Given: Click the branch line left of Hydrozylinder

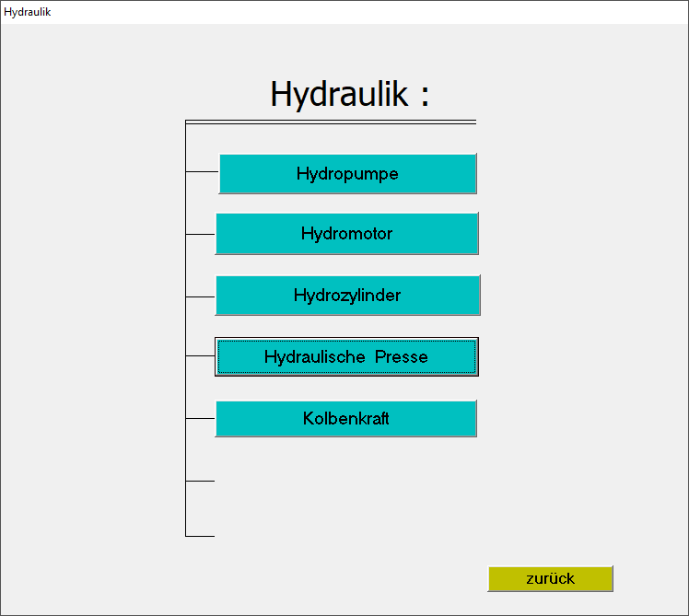Looking at the screenshot, I should [200, 296].
